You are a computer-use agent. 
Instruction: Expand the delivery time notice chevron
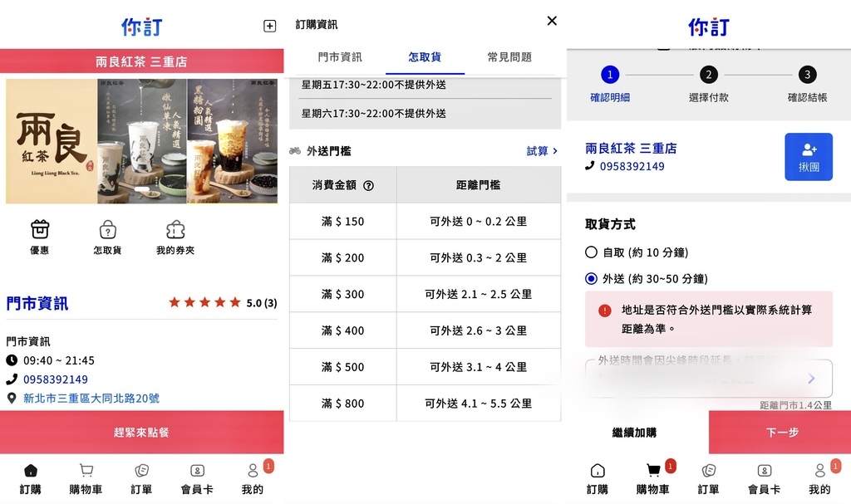pyautogui.click(x=812, y=379)
